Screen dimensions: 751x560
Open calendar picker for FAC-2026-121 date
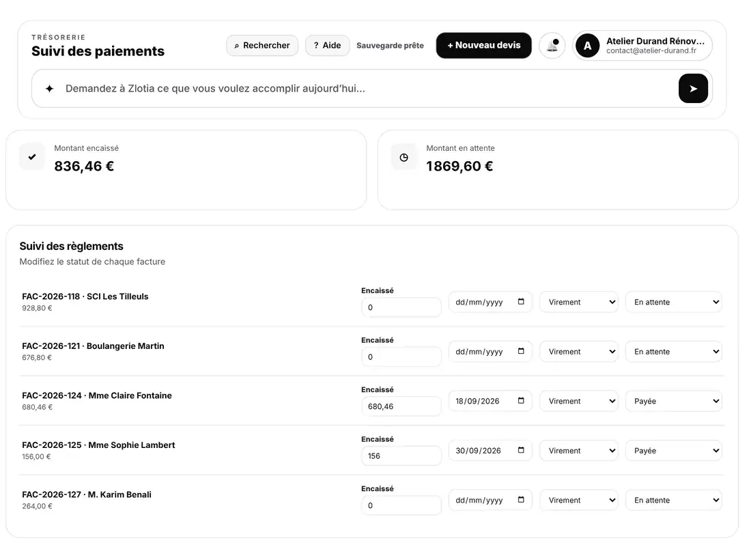(x=521, y=351)
